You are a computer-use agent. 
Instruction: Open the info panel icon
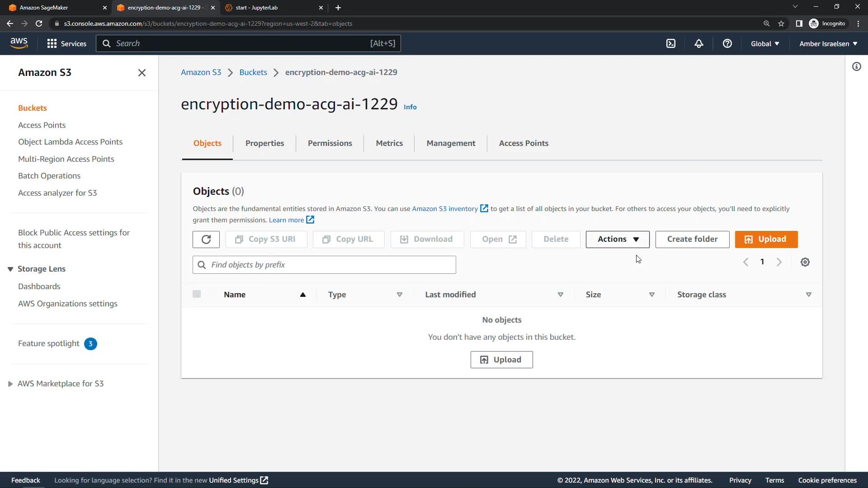(857, 67)
